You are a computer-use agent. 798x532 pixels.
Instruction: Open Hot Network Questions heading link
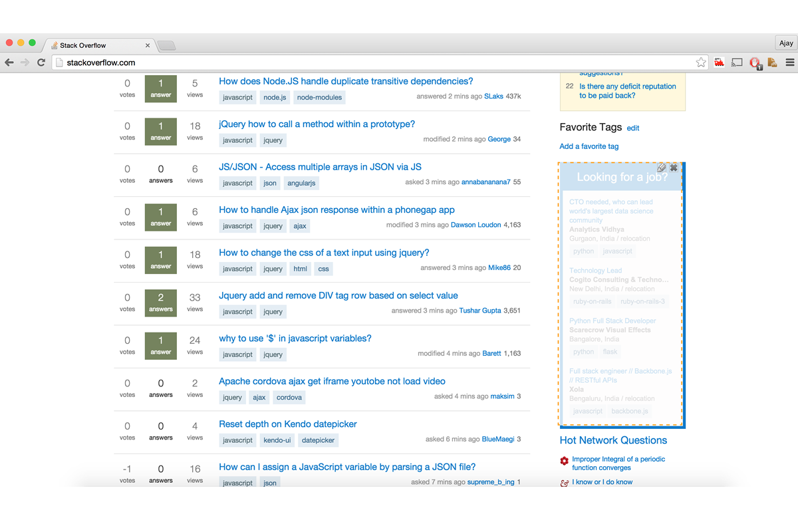613,440
